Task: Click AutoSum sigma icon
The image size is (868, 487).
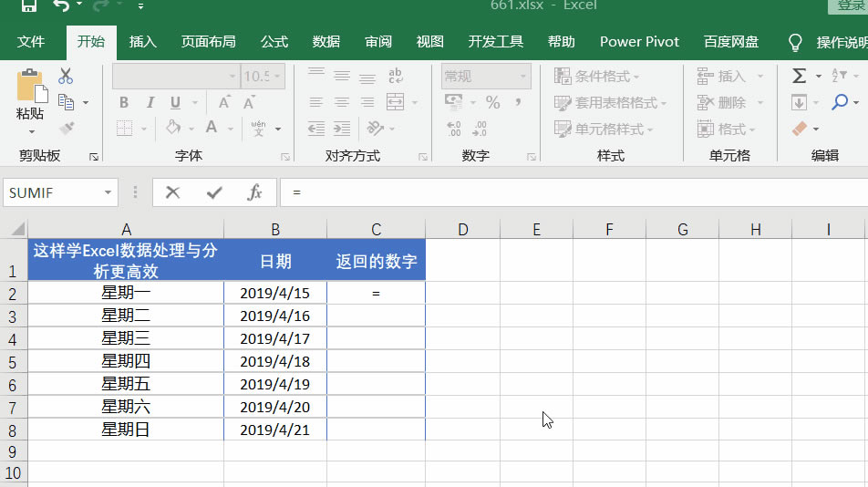Action: tap(799, 76)
